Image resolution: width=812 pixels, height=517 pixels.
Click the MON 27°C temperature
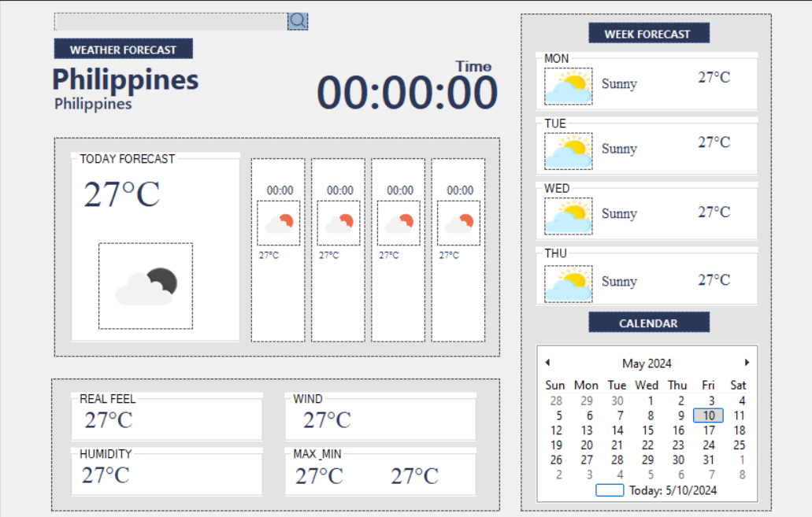[714, 77]
